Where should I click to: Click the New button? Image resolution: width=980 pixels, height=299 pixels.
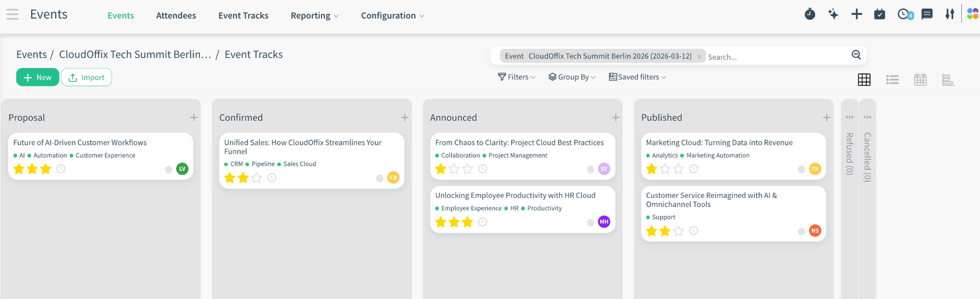point(37,77)
